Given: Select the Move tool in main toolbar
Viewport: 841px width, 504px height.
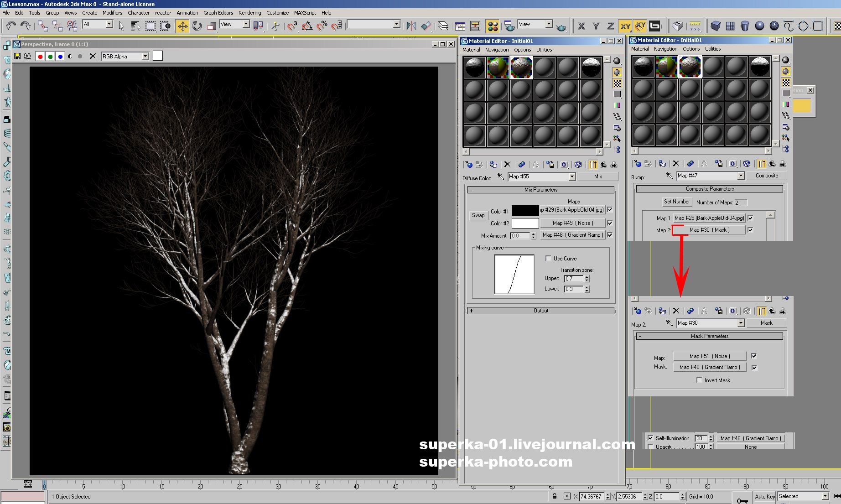Looking at the screenshot, I should point(182,26).
